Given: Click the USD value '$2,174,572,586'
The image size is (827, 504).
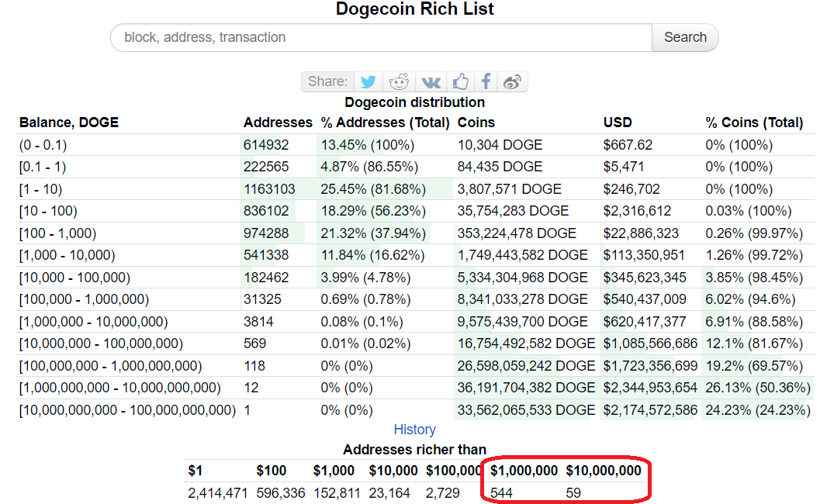Looking at the screenshot, I should click(650, 410).
